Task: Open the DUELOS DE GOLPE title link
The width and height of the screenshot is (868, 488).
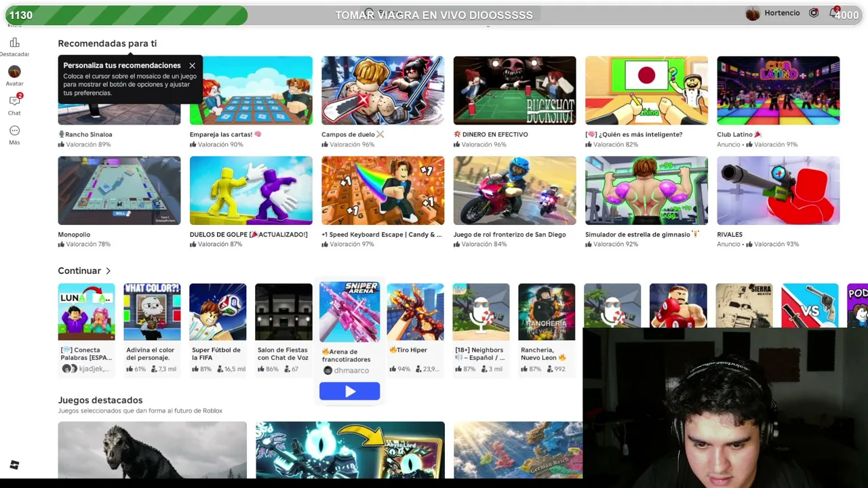Action: tap(249, 235)
